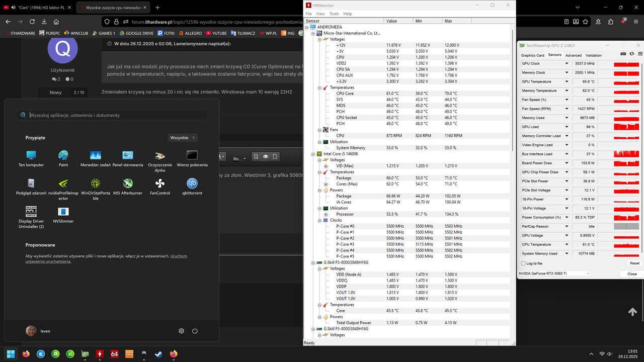
Task: Switch to Advanced tab in GPU-Z
Action: [x=574, y=55]
